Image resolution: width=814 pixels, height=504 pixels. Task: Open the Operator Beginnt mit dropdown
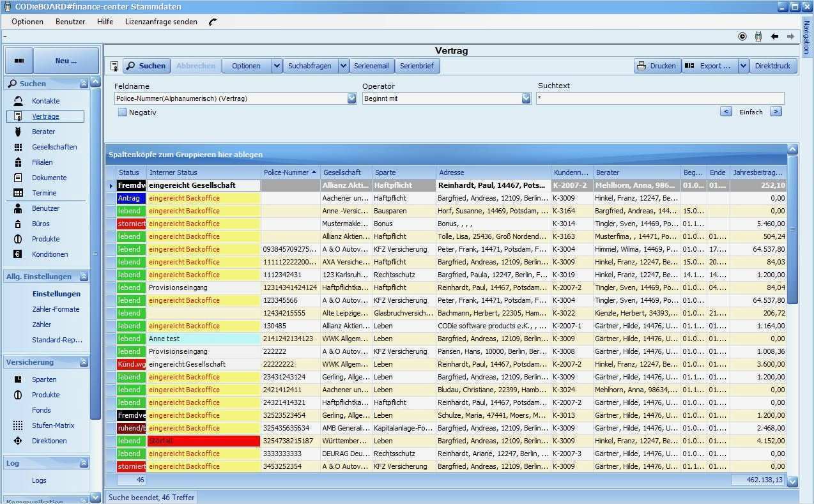(526, 98)
